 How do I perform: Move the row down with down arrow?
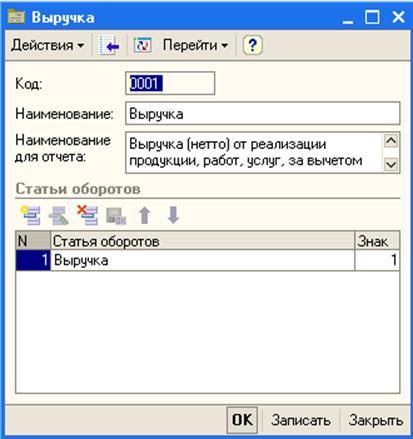point(173,215)
